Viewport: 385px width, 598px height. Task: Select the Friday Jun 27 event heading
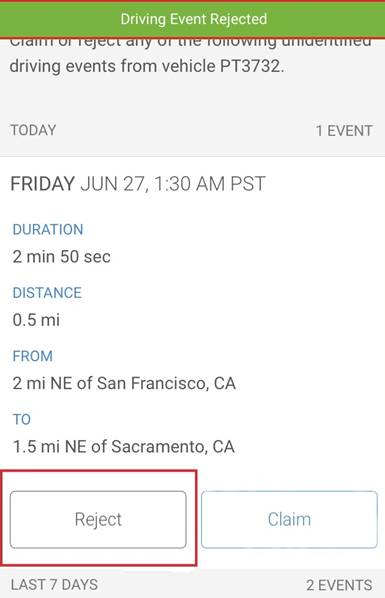(138, 184)
